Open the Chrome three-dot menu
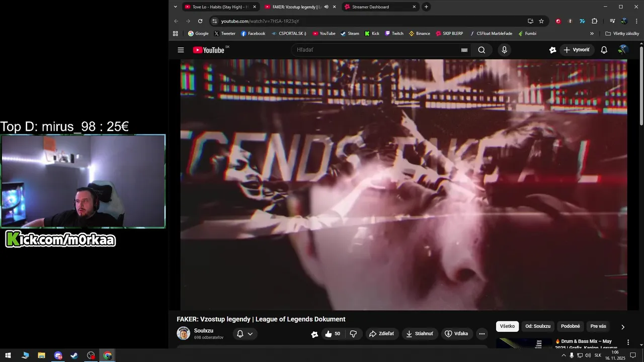The image size is (644, 362). pyautogui.click(x=636, y=21)
